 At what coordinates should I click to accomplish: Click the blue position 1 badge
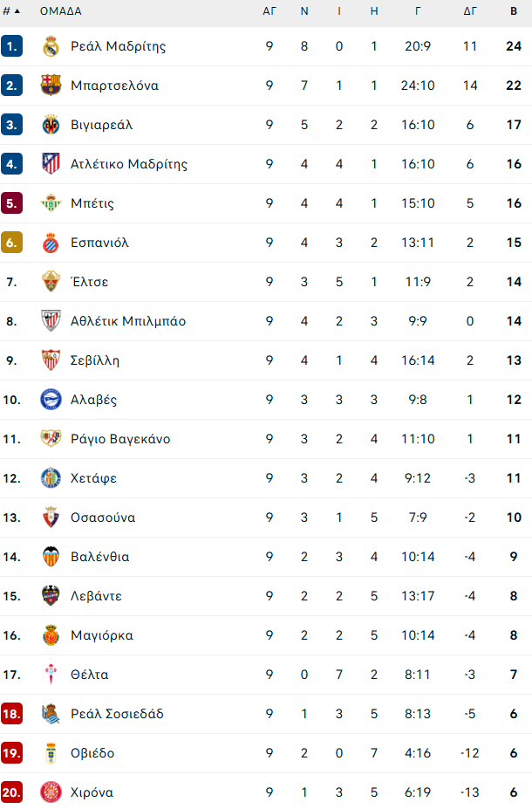point(11,46)
